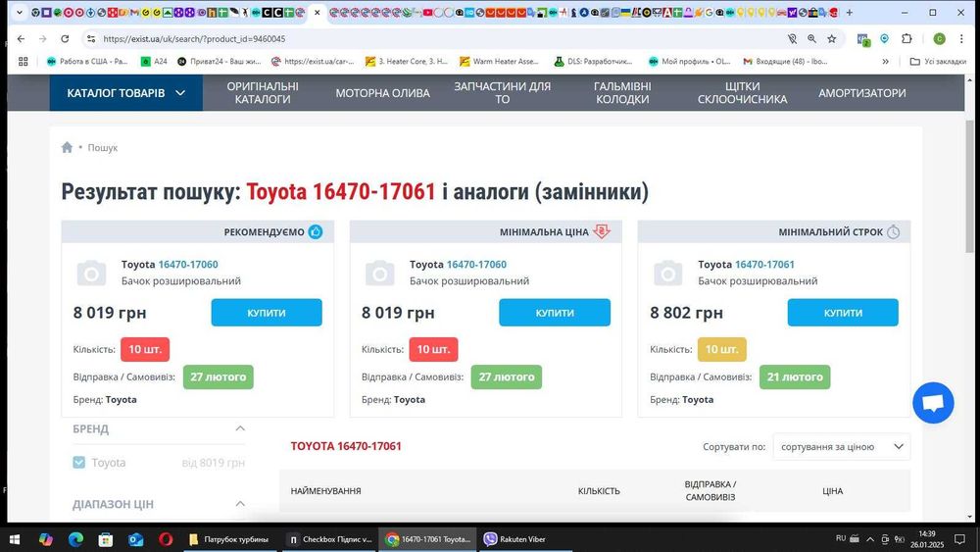Open Outlook from the taskbar
The height and width of the screenshot is (552, 980).
point(135,539)
